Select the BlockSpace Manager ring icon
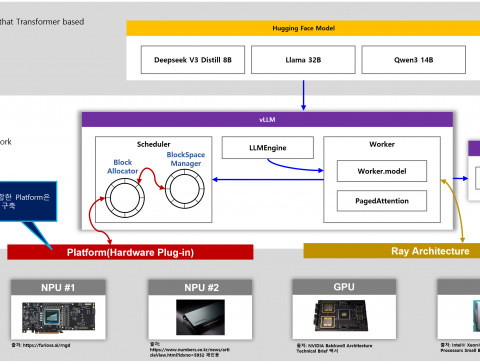Viewport: 480px width, 364px height. pos(185,189)
